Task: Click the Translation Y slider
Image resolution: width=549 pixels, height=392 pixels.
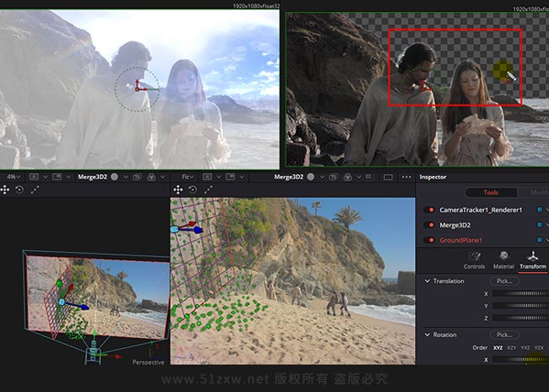Action: (520, 306)
